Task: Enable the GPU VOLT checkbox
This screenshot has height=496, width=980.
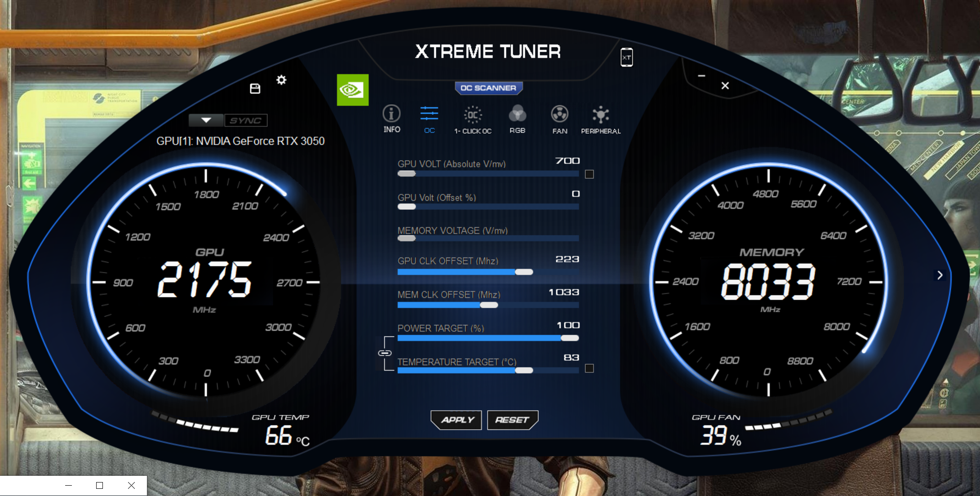Action: tap(590, 174)
